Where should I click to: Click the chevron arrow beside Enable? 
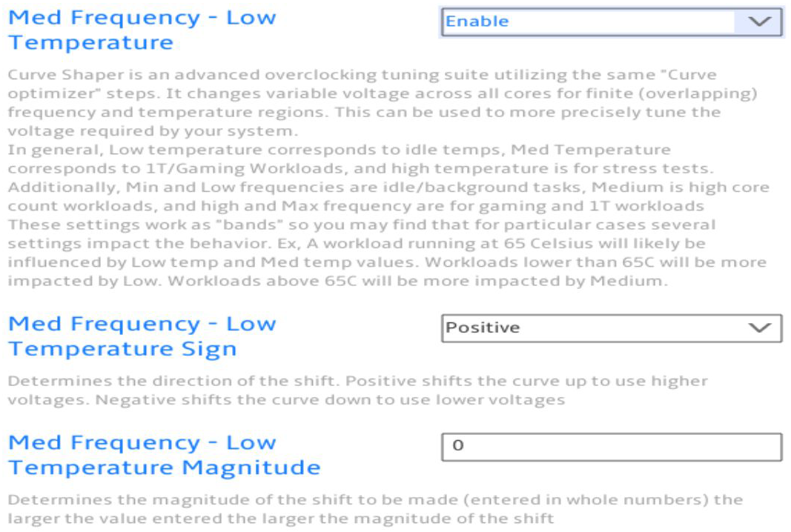tap(759, 21)
